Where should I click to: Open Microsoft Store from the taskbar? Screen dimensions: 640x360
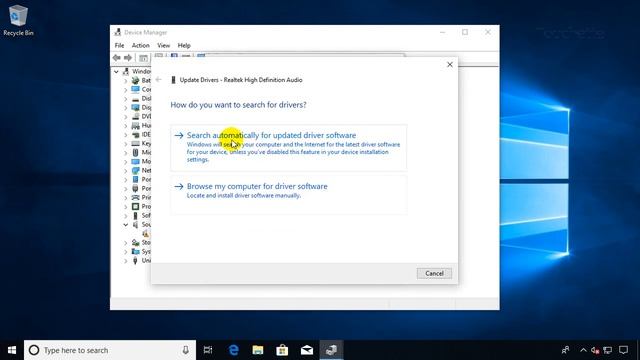click(282, 350)
